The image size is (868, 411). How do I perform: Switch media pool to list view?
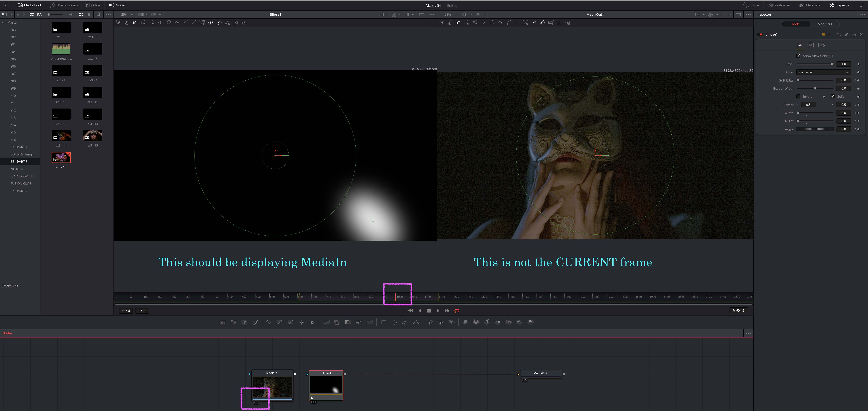click(89, 15)
